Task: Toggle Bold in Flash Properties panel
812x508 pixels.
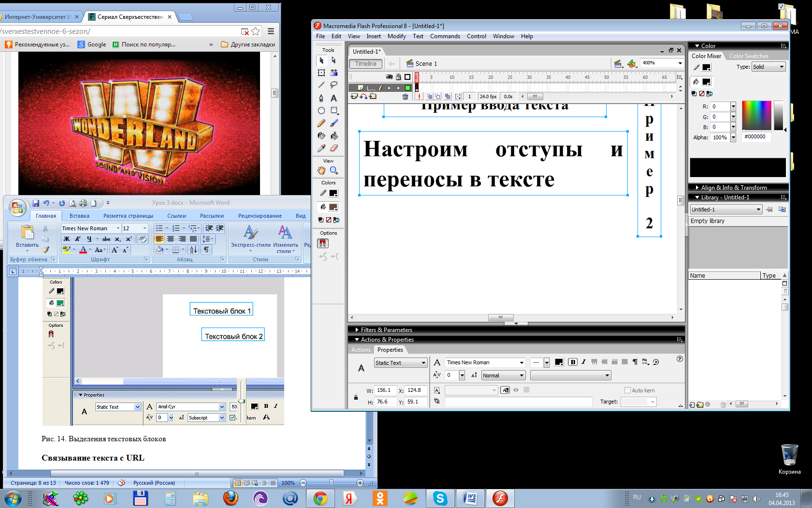Action: pos(573,362)
